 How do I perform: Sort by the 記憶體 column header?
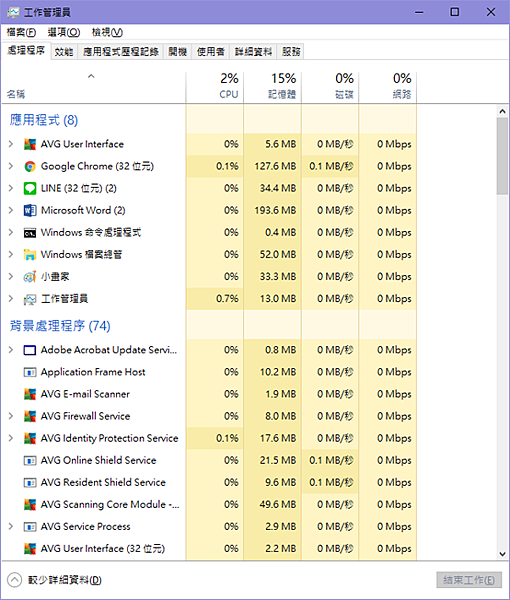point(272,87)
